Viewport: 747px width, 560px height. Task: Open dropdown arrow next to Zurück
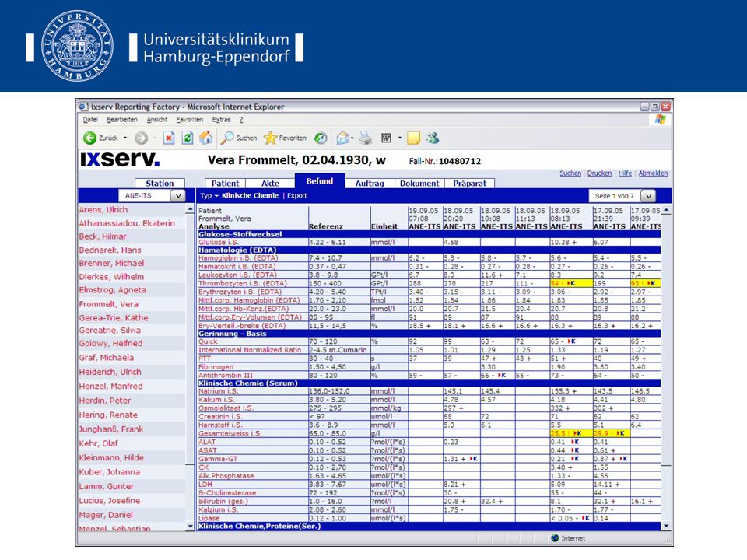tap(125, 138)
